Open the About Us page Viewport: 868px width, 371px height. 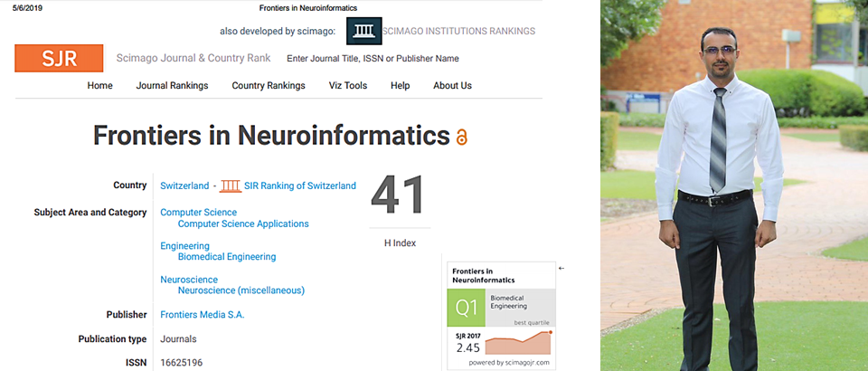pyautogui.click(x=452, y=86)
